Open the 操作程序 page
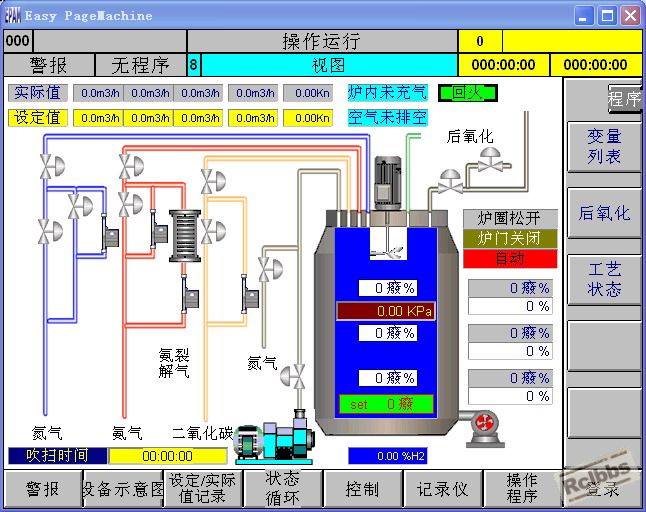 click(x=522, y=489)
